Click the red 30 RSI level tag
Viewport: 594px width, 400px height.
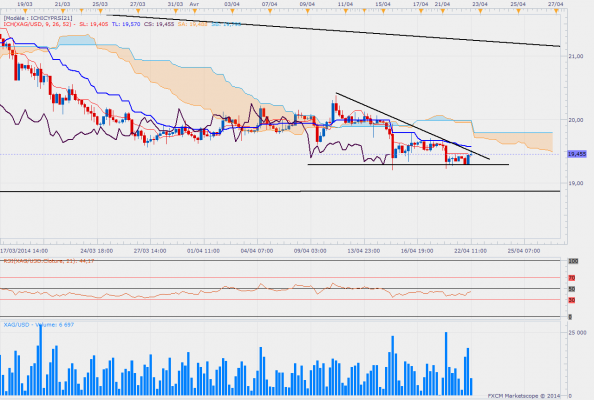click(x=572, y=300)
